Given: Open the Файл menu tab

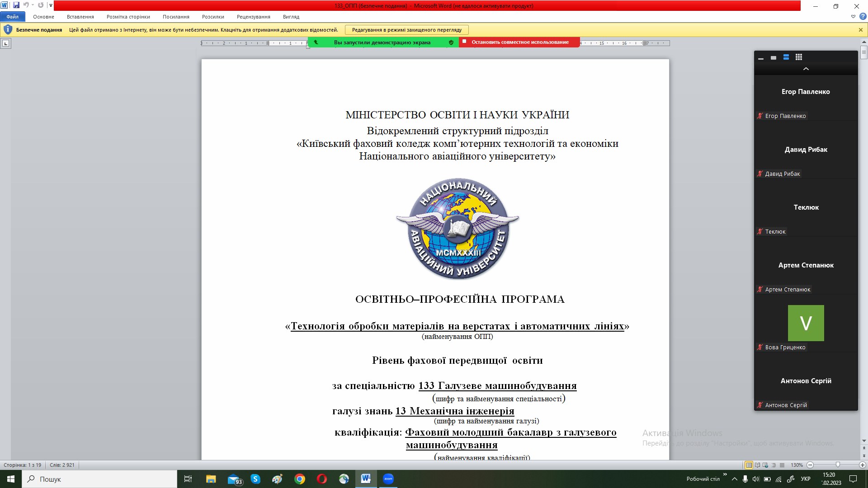Looking at the screenshot, I should pos(13,17).
